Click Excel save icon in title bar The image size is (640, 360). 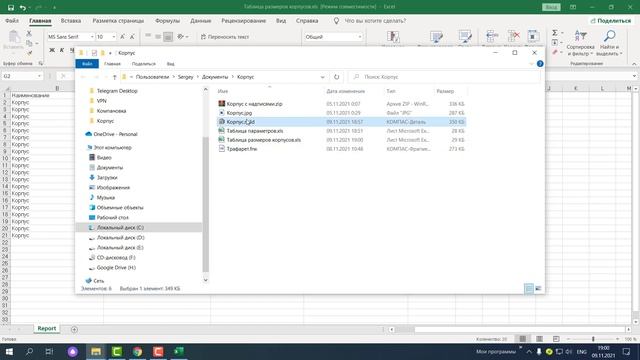(11, 7)
